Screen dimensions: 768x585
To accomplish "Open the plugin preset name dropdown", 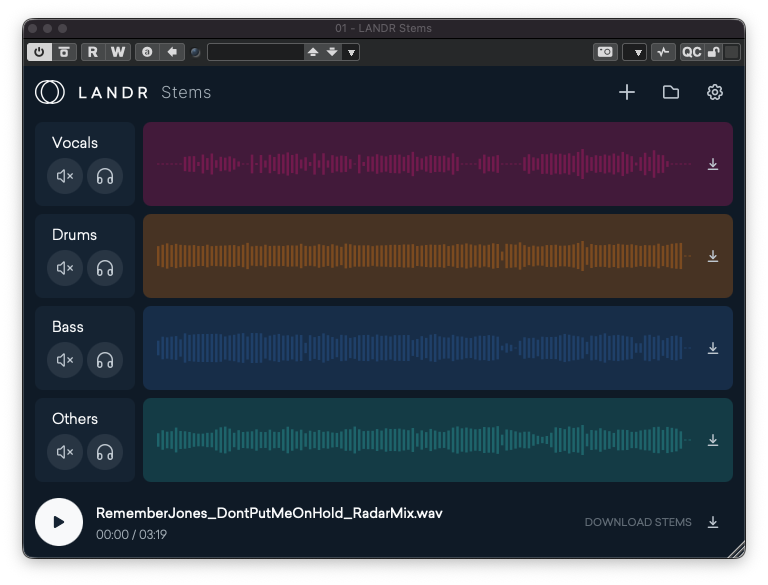I will tap(255, 52).
